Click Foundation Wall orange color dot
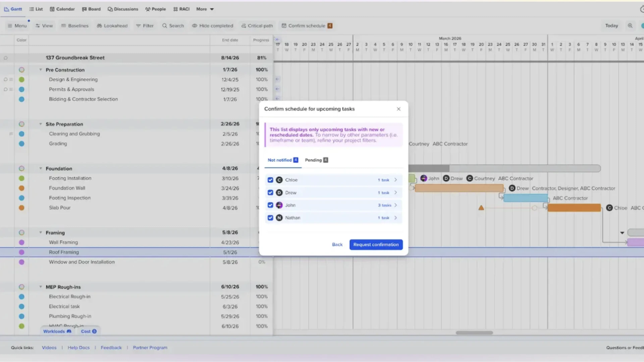Viewport: 644px width, 362px height. 22,188
